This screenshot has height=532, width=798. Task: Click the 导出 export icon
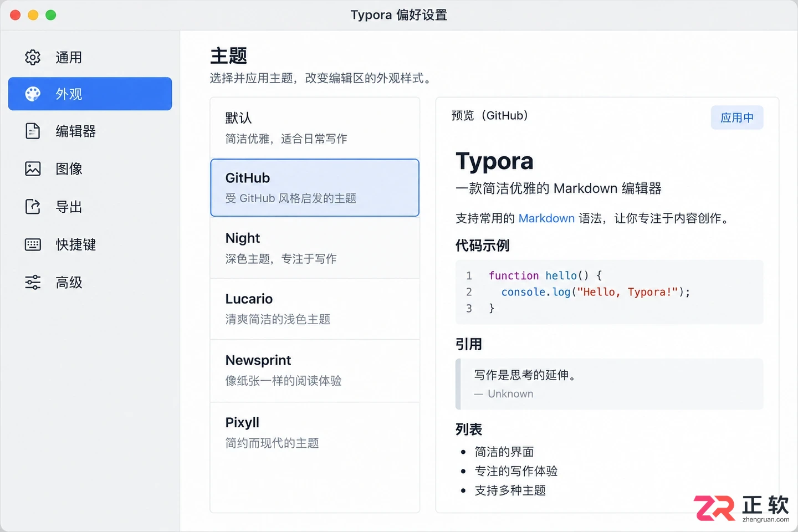(33, 207)
